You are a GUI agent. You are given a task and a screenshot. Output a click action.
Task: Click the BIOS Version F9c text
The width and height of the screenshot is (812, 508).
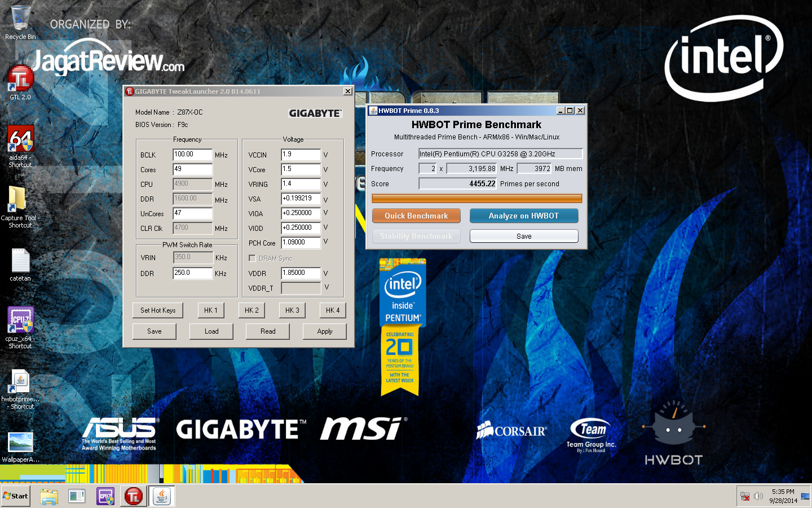tap(162, 125)
